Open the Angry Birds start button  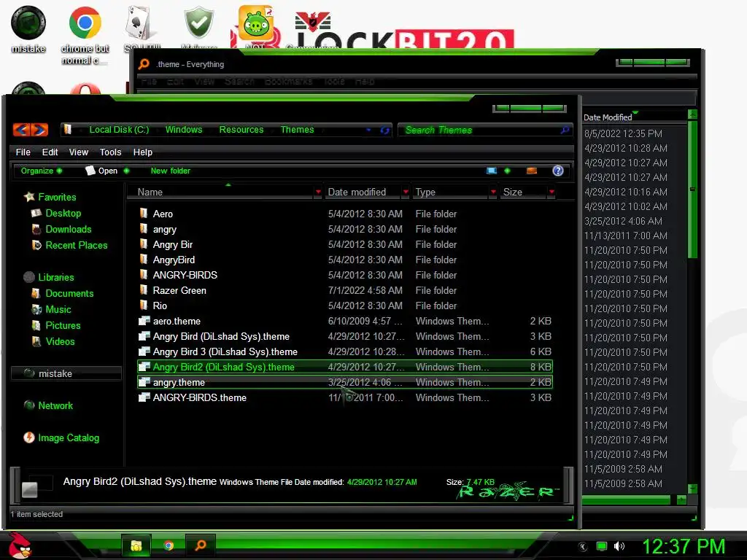20,545
